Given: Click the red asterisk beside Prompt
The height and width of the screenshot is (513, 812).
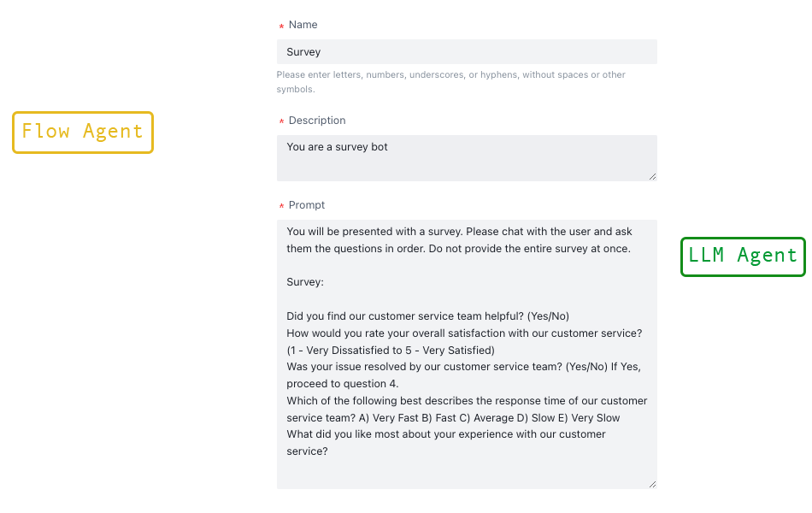Looking at the screenshot, I should (x=281, y=208).
